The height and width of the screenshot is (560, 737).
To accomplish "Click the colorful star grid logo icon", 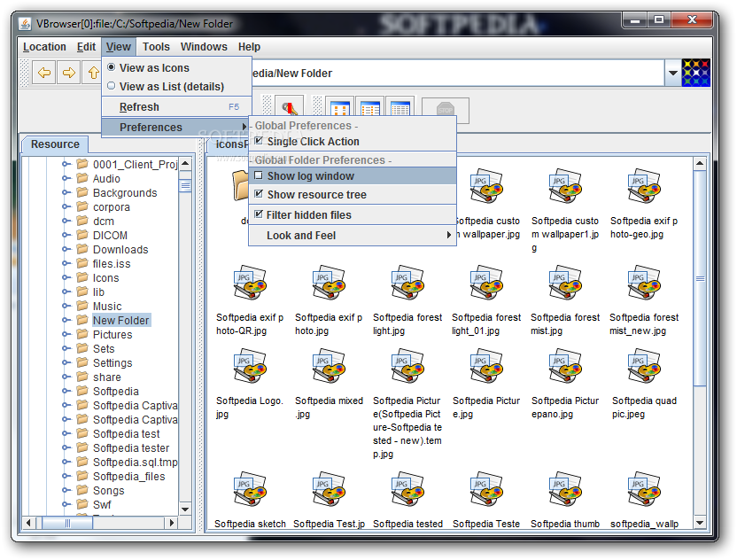I will point(695,73).
